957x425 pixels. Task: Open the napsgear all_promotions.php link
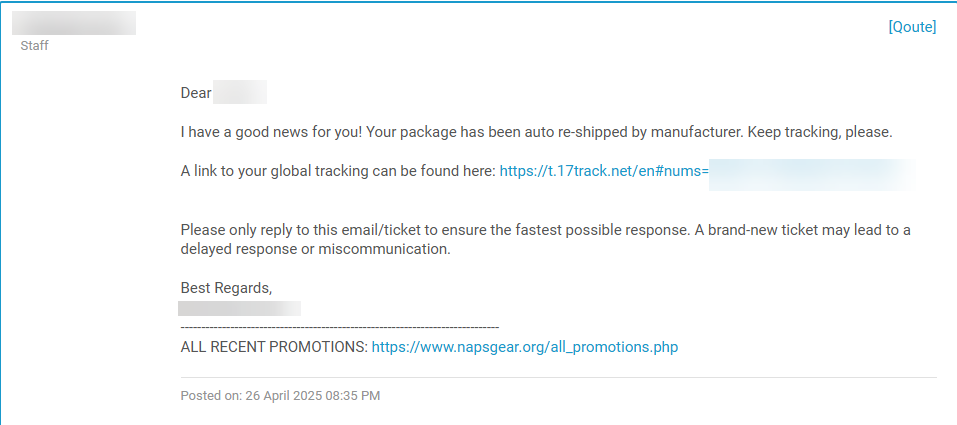point(525,347)
